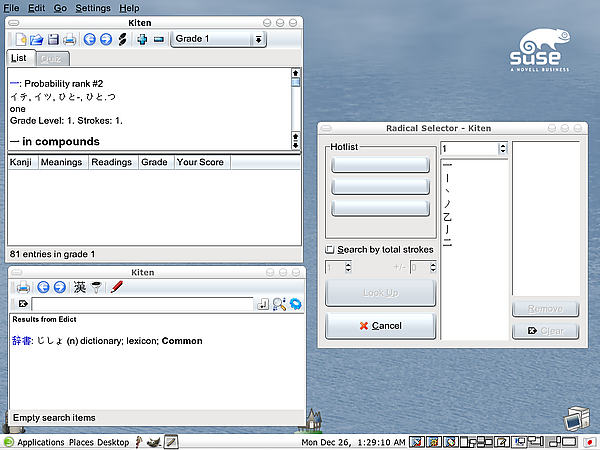Click the radical stroke count spinner arrows

tap(503, 148)
